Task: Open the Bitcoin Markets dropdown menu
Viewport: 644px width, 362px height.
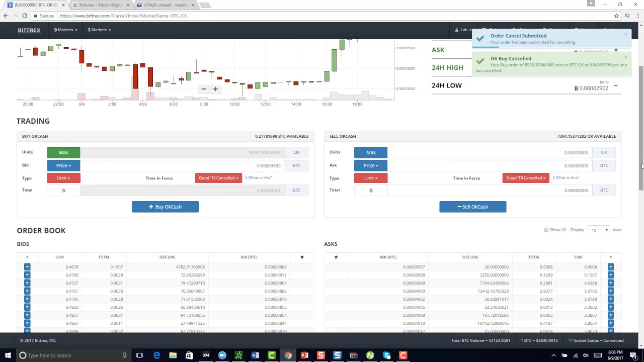Action: [65, 30]
